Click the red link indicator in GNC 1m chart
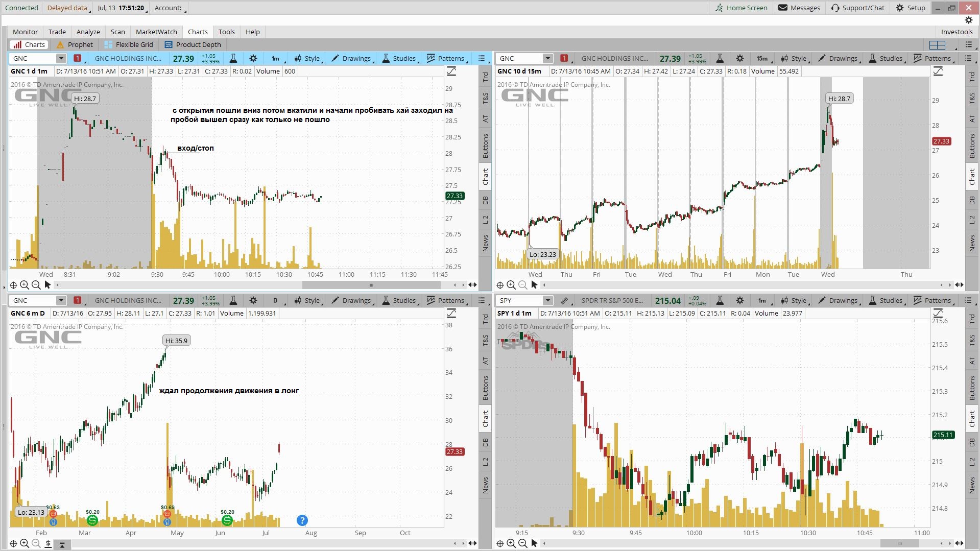Image resolution: width=980 pixels, height=551 pixels. tap(77, 58)
